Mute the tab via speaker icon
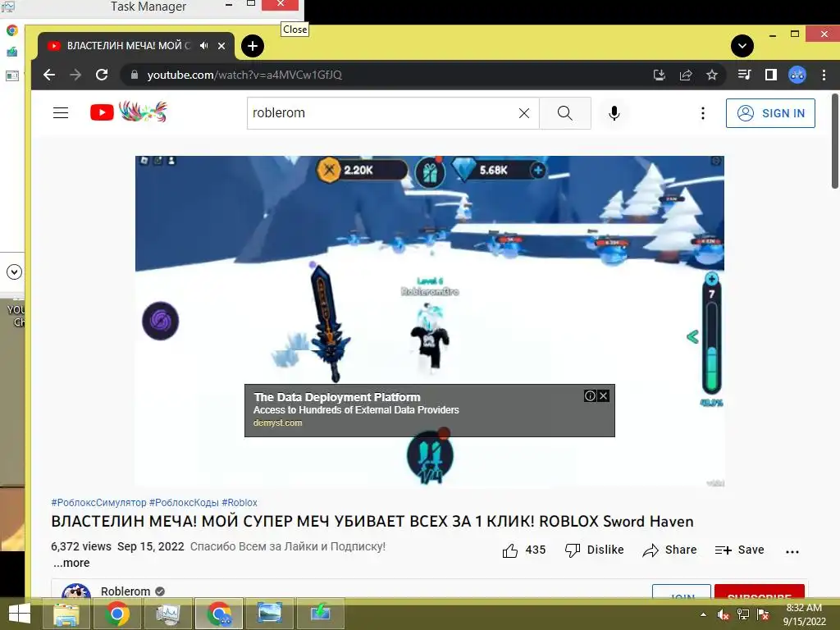 coord(203,46)
